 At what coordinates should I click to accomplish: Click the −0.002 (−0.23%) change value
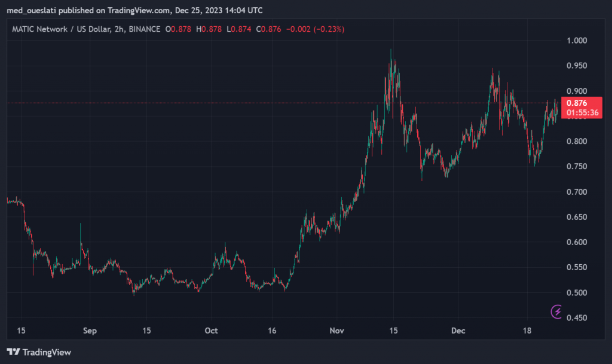(316, 29)
